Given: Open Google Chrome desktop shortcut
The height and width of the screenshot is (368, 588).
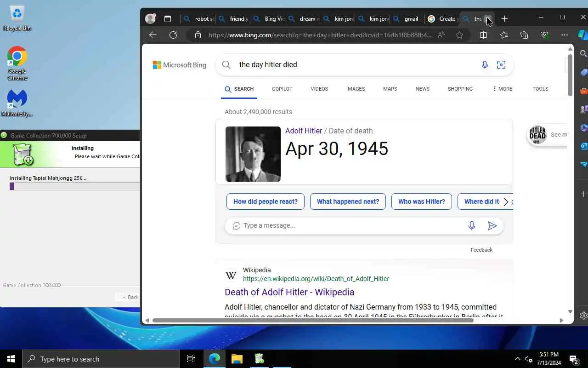Looking at the screenshot, I should click(17, 63).
